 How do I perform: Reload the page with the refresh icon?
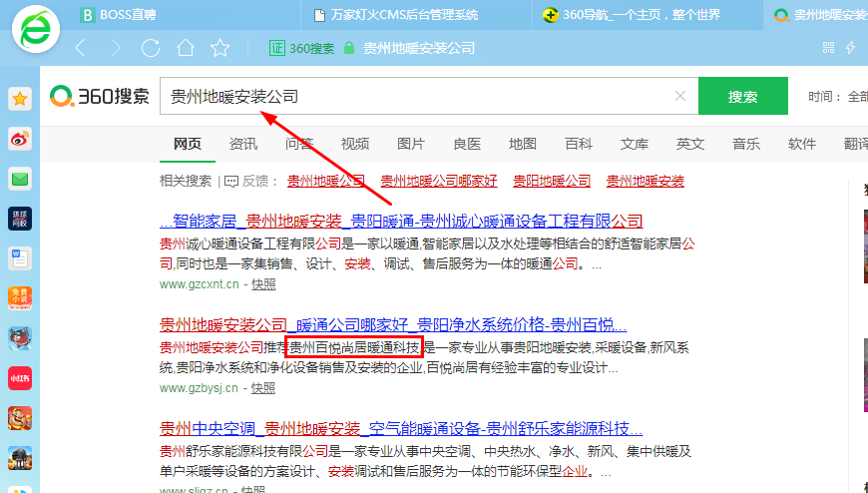[x=151, y=48]
